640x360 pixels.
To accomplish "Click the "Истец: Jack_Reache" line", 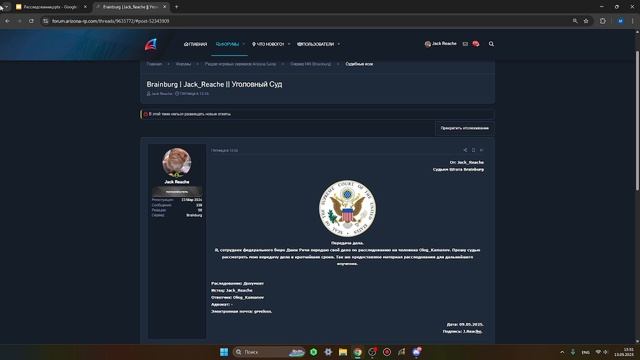I will tap(231, 291).
